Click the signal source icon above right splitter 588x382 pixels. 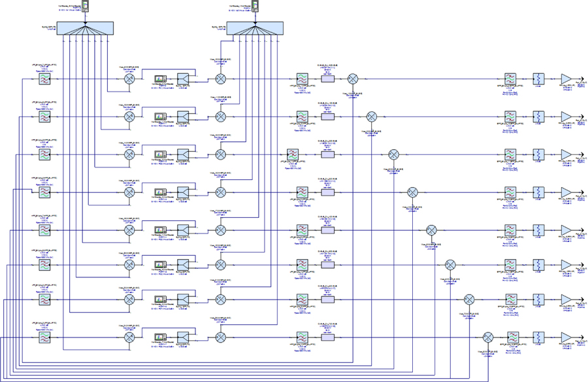point(255,7)
